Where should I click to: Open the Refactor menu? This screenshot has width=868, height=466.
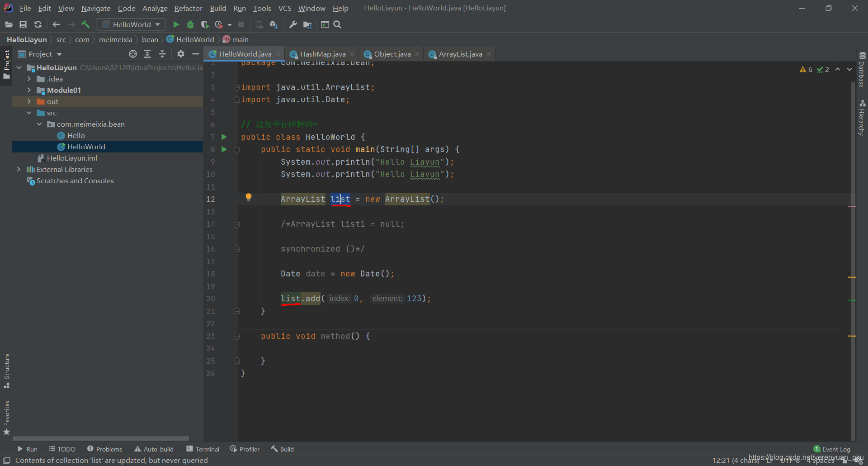click(x=188, y=8)
